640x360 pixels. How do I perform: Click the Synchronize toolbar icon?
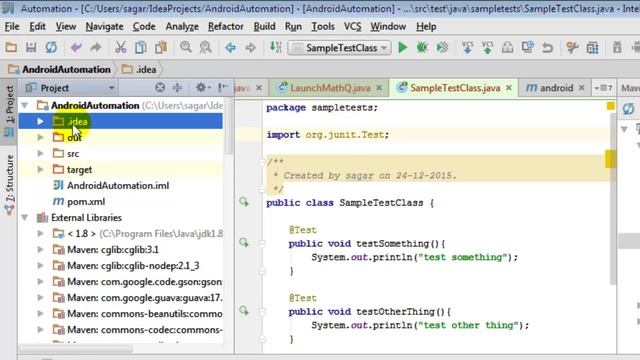pyautogui.click(x=51, y=48)
